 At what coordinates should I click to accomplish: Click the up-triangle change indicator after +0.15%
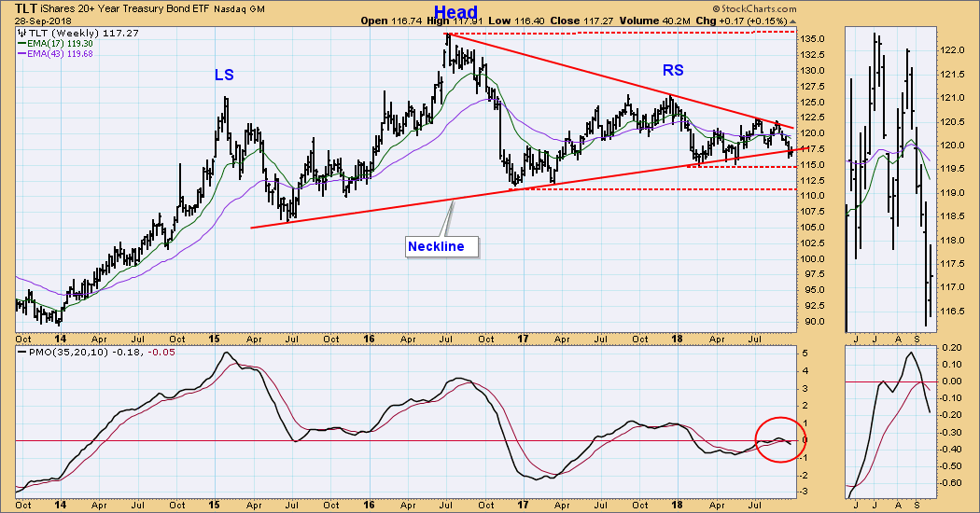click(793, 21)
